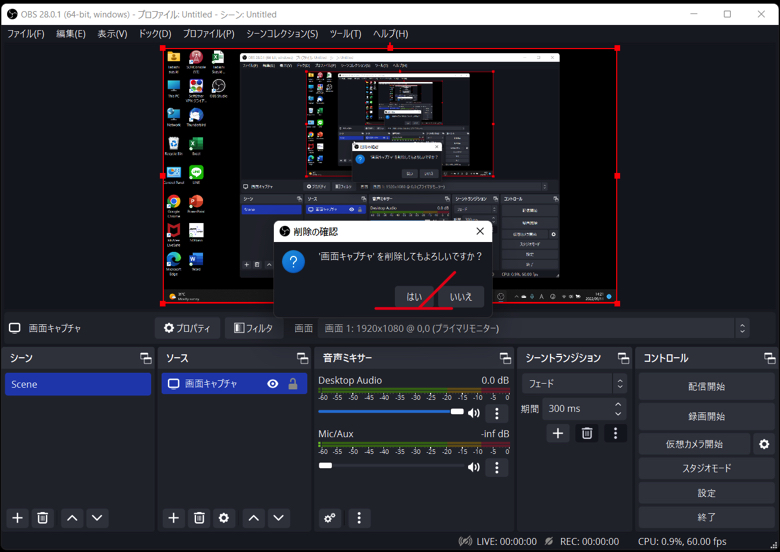Viewport: 780px width, 552px height.
Task: Start streaming with 配信開始
Action: point(706,386)
